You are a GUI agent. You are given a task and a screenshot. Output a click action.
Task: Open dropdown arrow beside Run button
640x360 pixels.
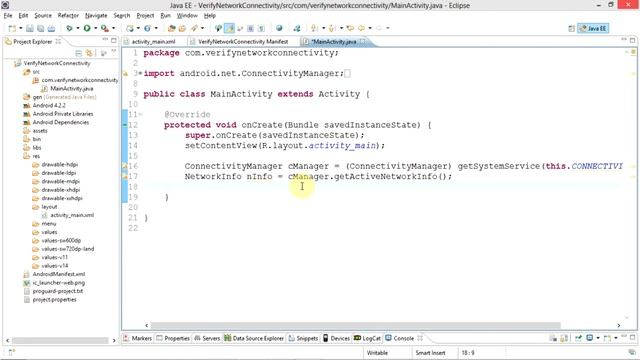96,28
